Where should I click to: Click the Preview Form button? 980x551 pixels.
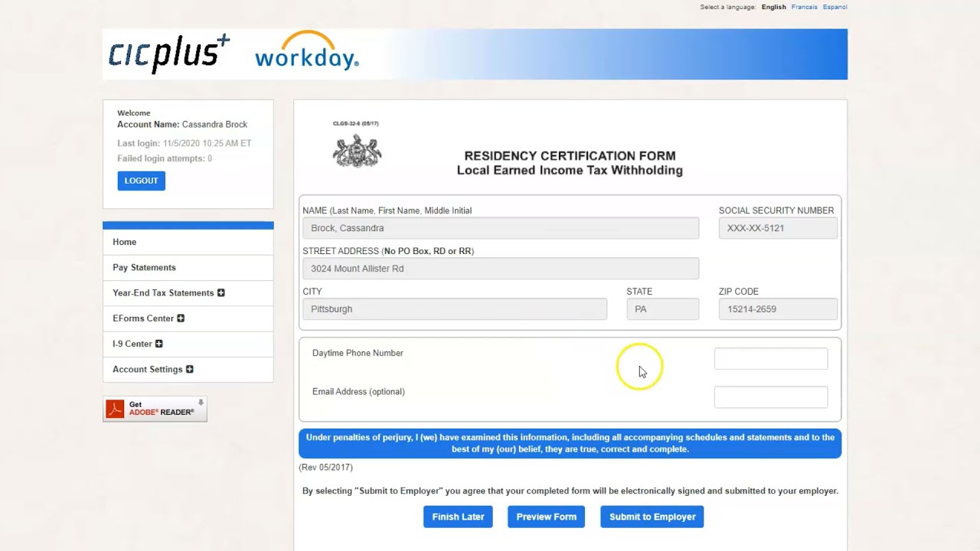click(547, 517)
